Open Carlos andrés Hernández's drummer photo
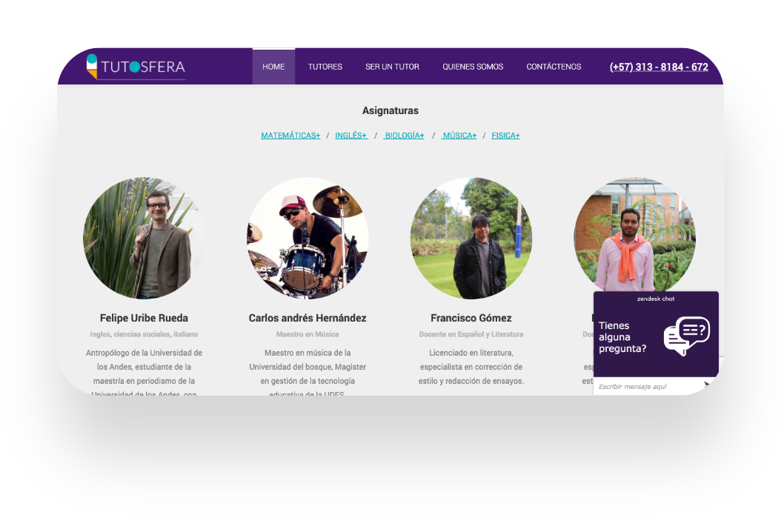This screenshot has width=781, height=532. click(x=308, y=238)
